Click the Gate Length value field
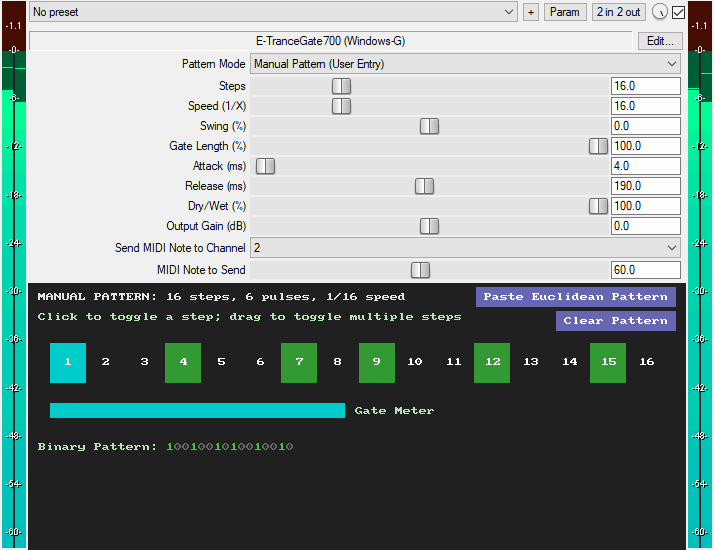 pyautogui.click(x=646, y=146)
